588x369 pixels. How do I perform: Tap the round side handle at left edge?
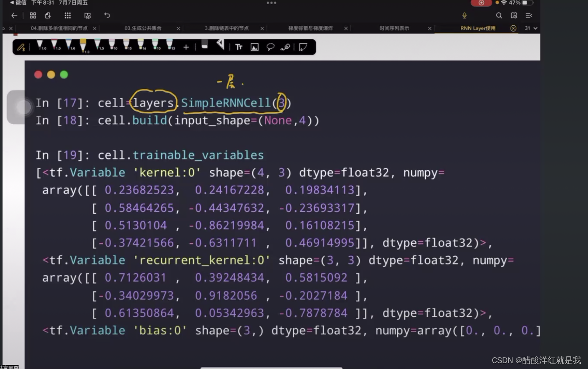[24, 107]
